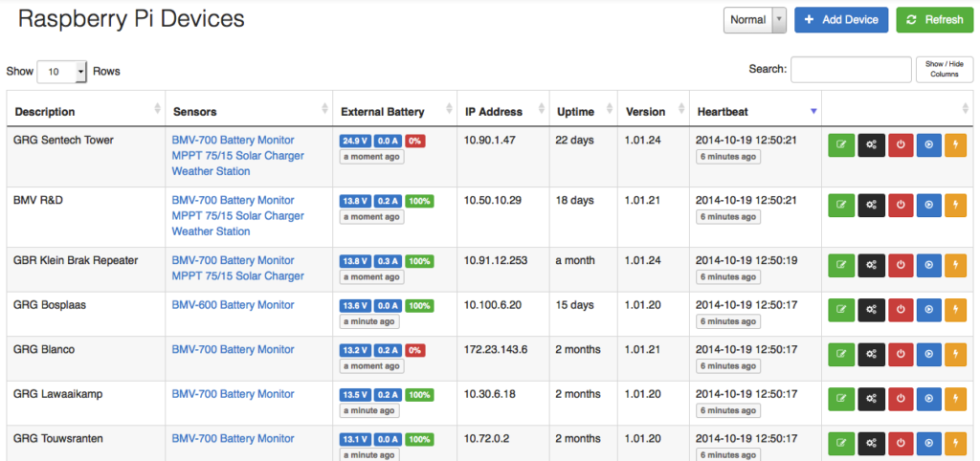Click the red 0% battery badge for GRG Blanco
The height and width of the screenshot is (461, 980).
point(415,350)
